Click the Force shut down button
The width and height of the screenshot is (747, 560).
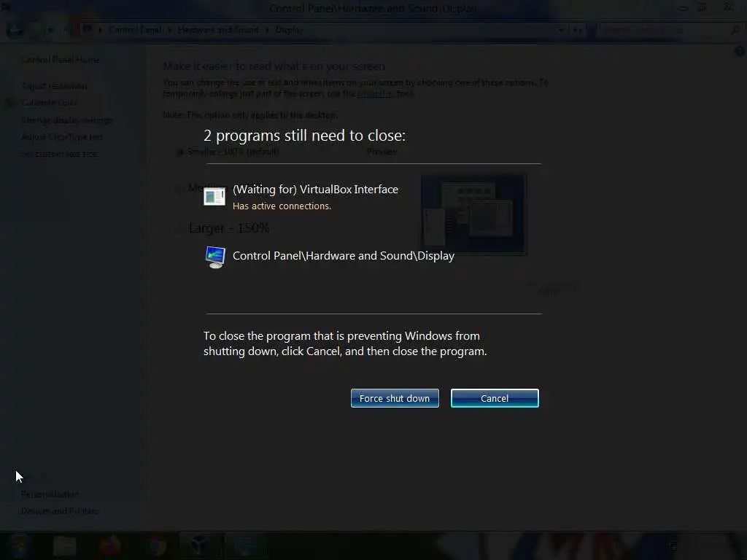point(395,398)
